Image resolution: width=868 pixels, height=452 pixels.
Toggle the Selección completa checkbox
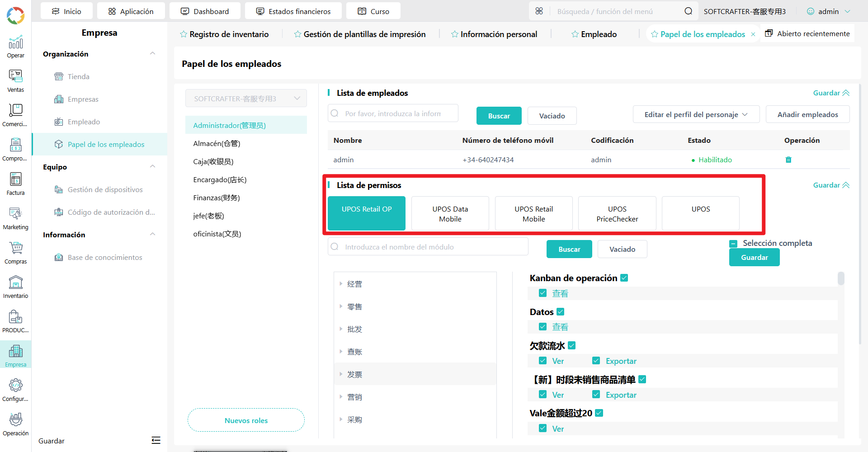point(733,244)
